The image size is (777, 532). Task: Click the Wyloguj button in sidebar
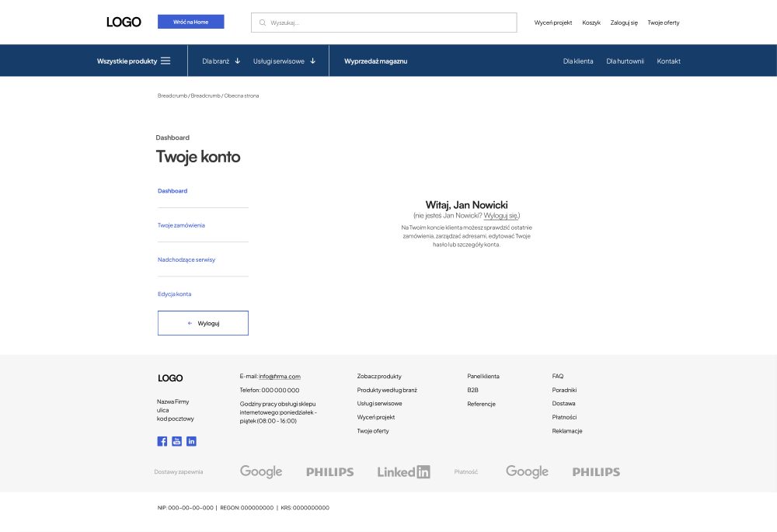point(203,323)
